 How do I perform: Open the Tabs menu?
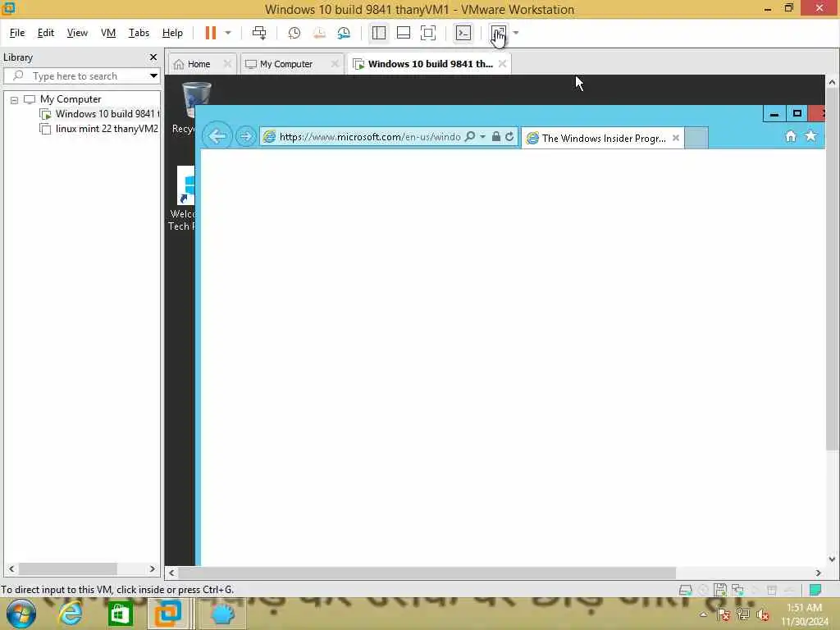(139, 33)
